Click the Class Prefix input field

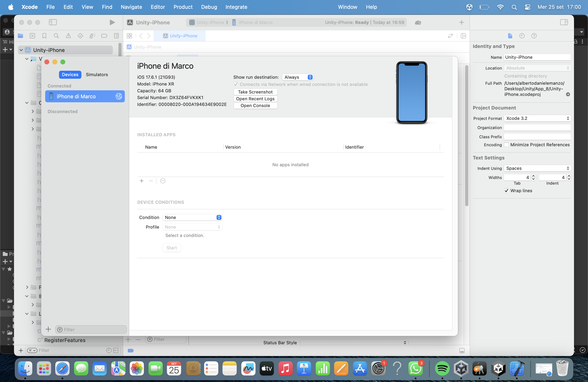[x=537, y=137]
